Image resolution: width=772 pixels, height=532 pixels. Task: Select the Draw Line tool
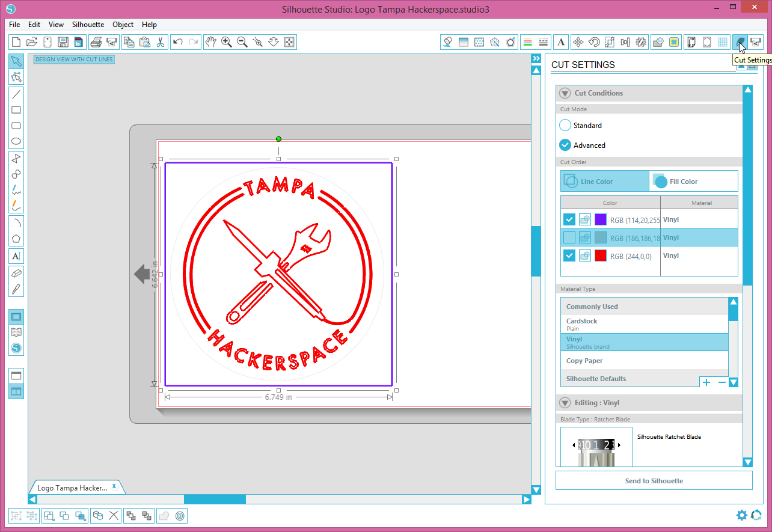(x=16, y=94)
